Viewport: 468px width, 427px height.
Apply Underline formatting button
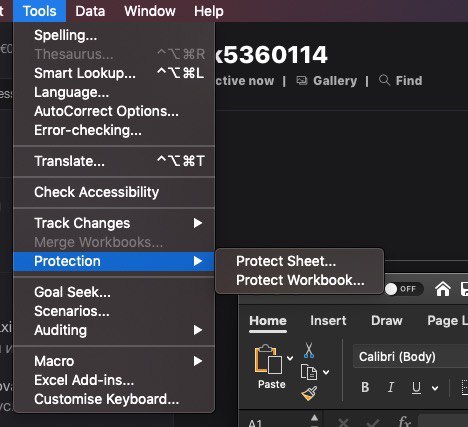tap(416, 387)
